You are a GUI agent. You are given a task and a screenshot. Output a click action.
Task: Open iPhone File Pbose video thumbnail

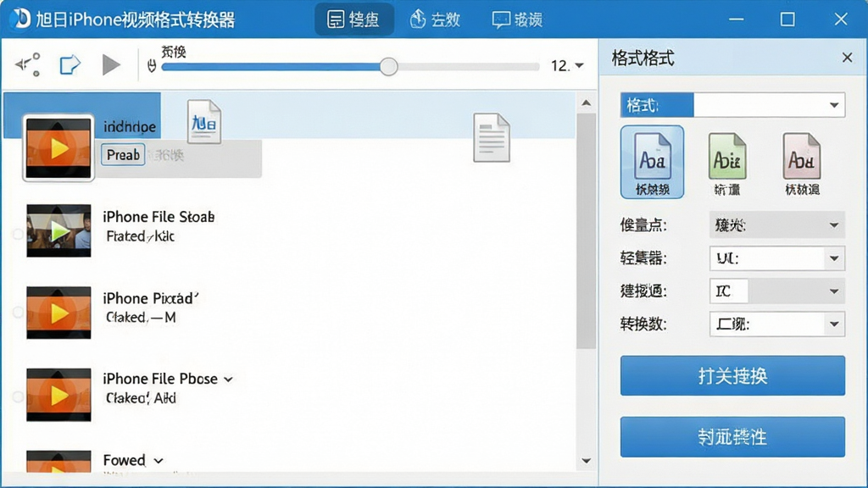[x=58, y=395]
